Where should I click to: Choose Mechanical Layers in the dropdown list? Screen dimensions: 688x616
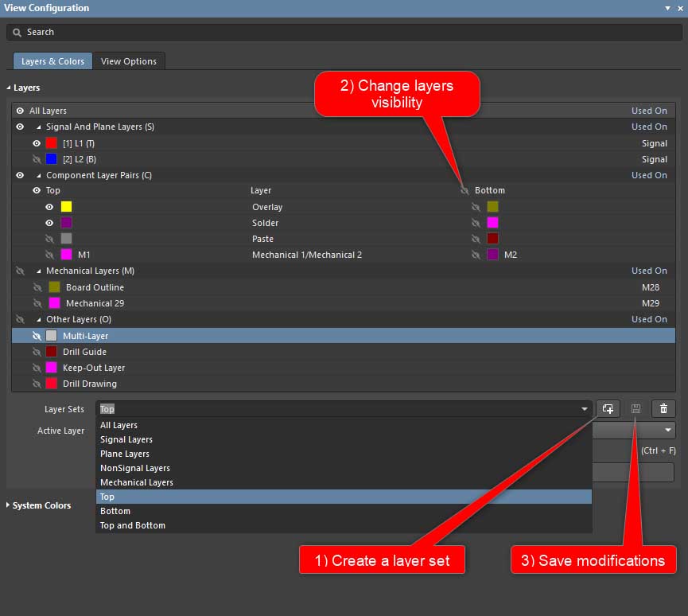(137, 482)
